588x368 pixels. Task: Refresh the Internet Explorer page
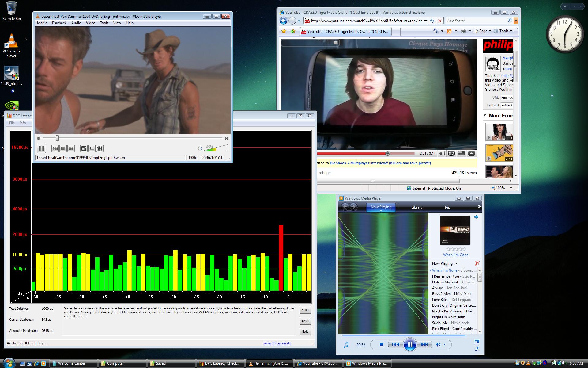432,21
